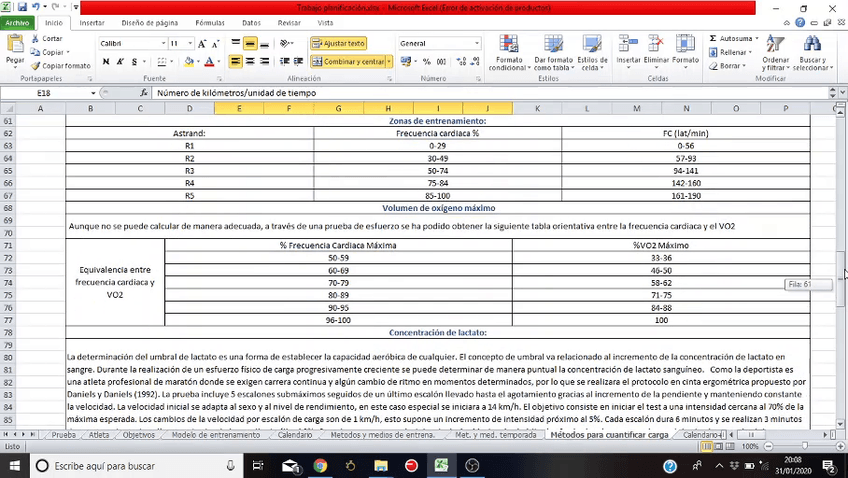Click the Autosuma sigma icon
Screen dimensions: 848x478
pyautogui.click(x=713, y=39)
